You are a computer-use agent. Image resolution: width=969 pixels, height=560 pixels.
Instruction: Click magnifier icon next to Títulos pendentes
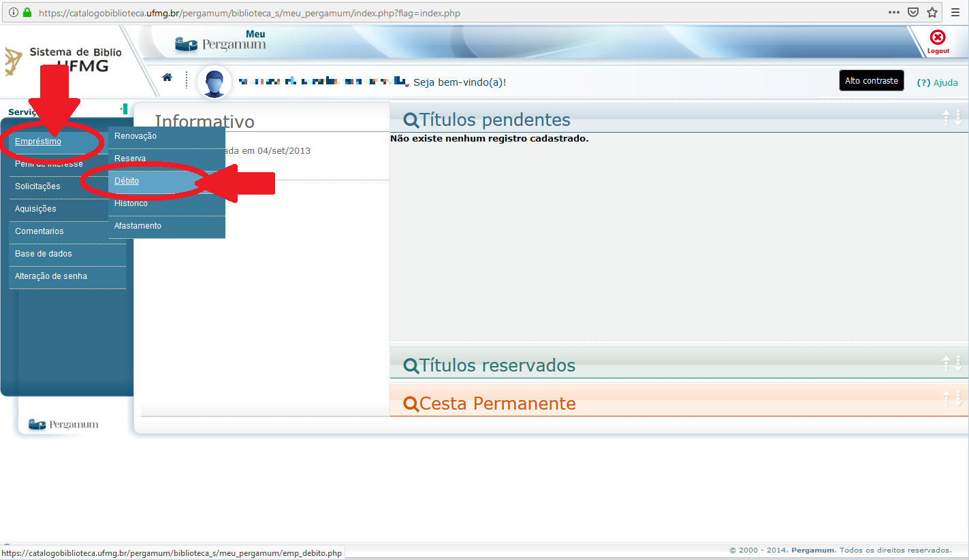[411, 120]
